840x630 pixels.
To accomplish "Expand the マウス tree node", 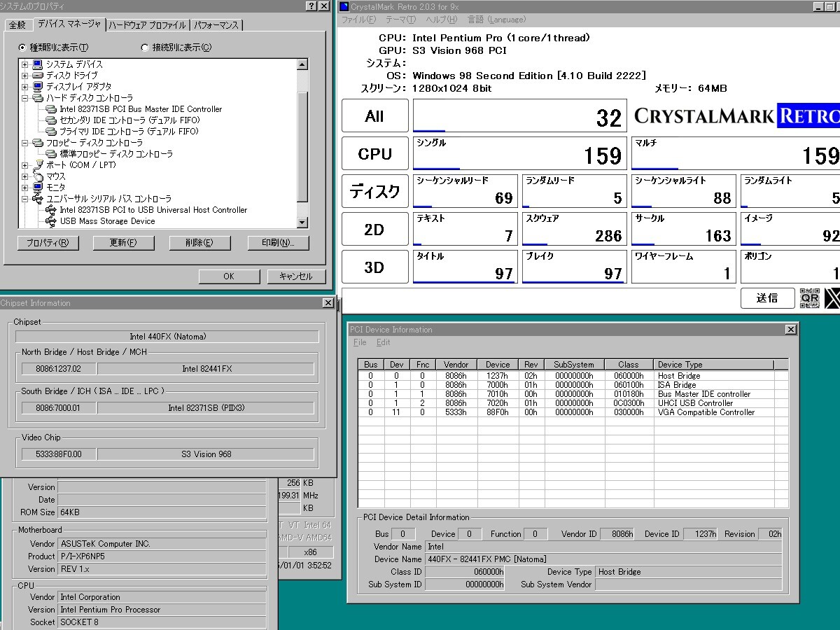I will 25,176.
